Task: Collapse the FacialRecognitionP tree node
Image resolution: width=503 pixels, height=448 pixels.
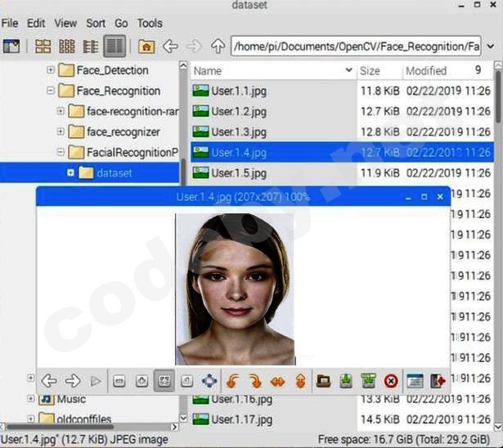Action: [61, 152]
